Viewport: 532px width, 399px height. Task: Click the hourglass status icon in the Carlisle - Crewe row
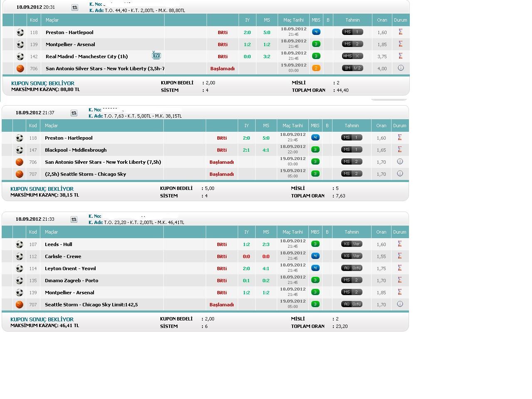pos(400,256)
